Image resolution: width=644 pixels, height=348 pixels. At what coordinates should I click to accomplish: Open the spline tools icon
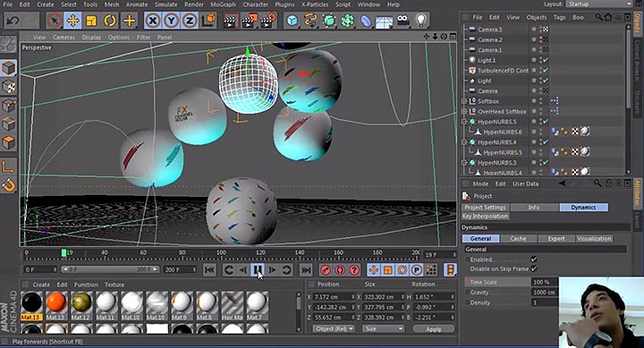click(x=310, y=21)
